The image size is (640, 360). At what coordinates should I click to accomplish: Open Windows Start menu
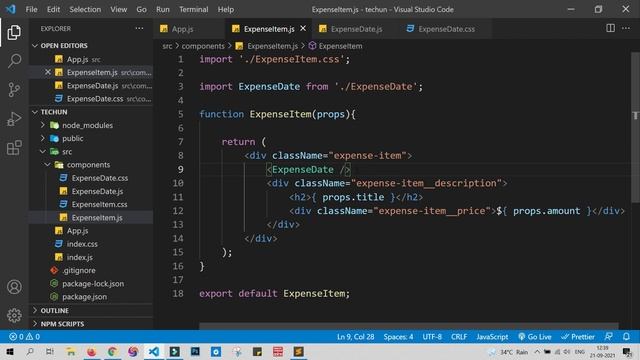(9, 351)
